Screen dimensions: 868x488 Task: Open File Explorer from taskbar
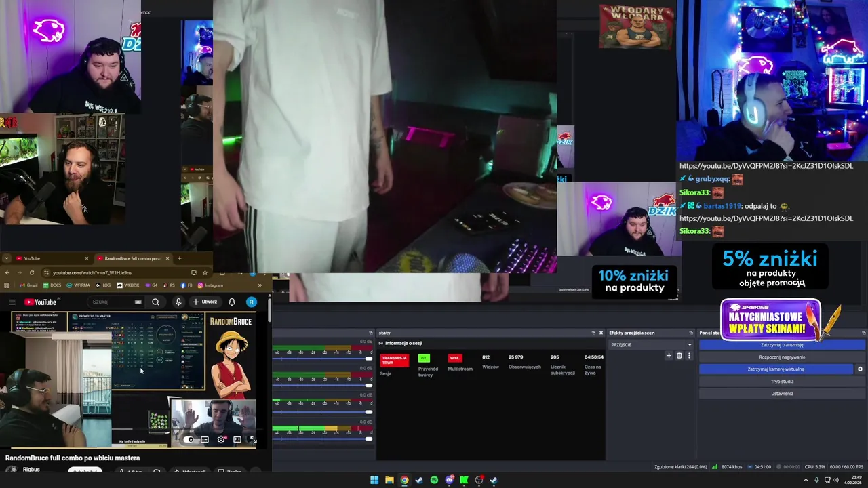pyautogui.click(x=389, y=480)
